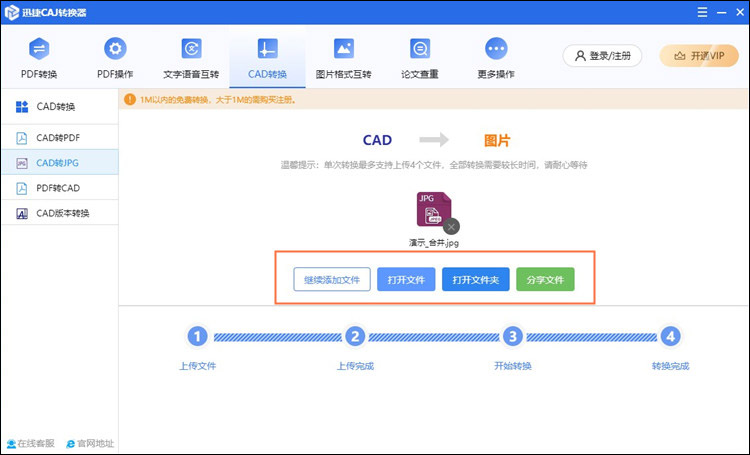Click the CAD转换 grid icon in sidebar
This screenshot has height=455, width=750.
pos(22,107)
